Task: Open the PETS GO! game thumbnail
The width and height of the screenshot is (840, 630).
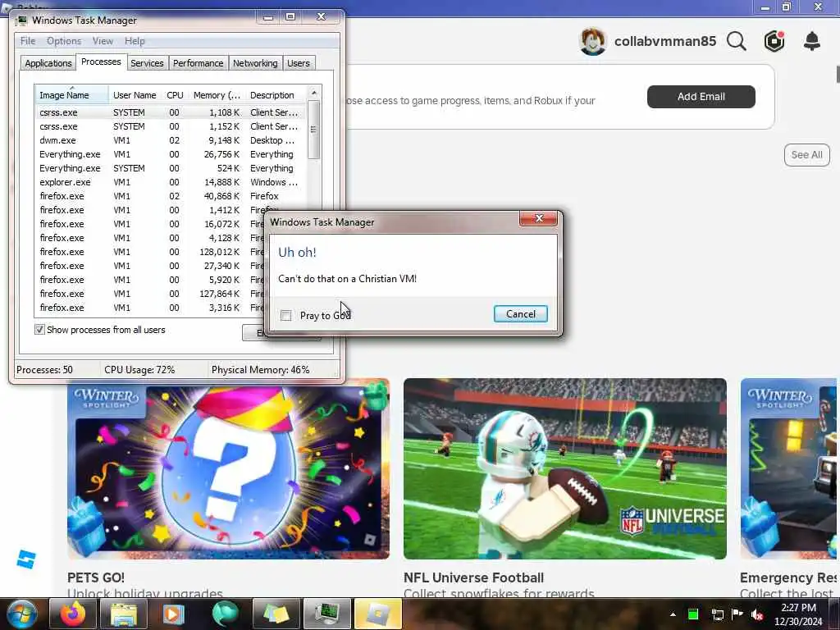Action: pos(228,468)
